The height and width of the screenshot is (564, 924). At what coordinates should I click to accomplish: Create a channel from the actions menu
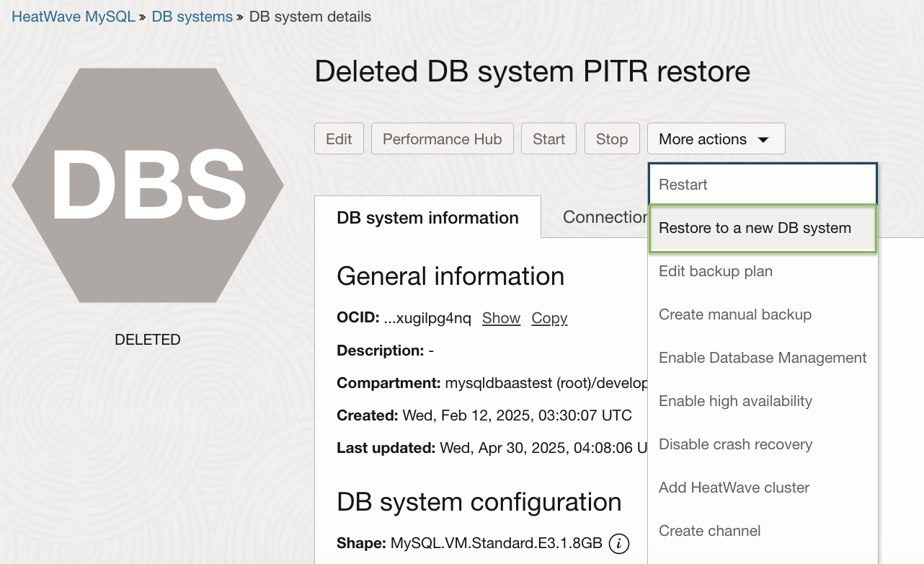[709, 531]
